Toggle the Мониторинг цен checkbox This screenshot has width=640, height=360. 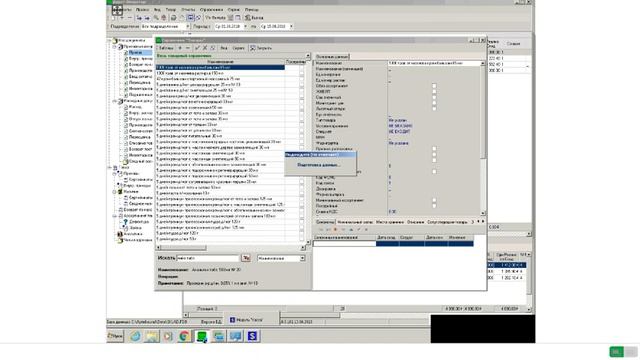pyautogui.click(x=434, y=103)
